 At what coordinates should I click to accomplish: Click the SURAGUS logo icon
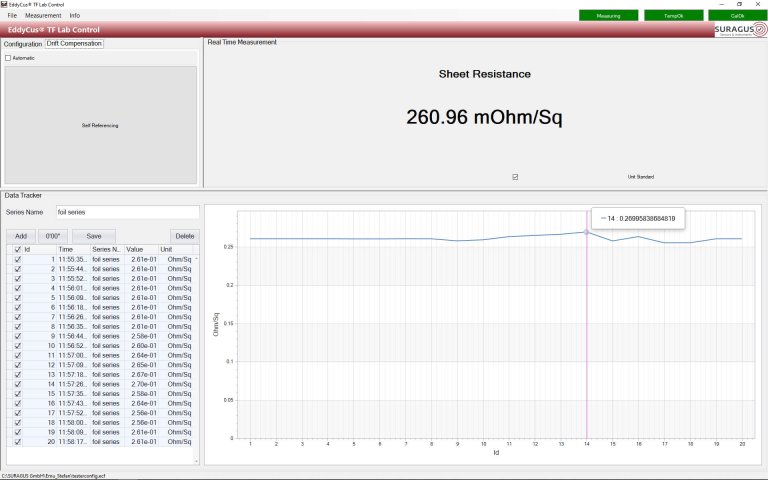tap(739, 30)
